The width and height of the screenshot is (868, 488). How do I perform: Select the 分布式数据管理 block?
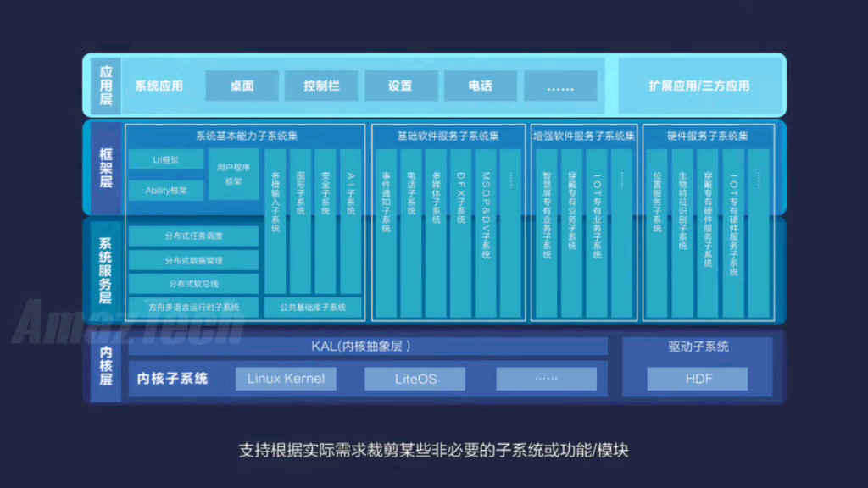click(194, 260)
